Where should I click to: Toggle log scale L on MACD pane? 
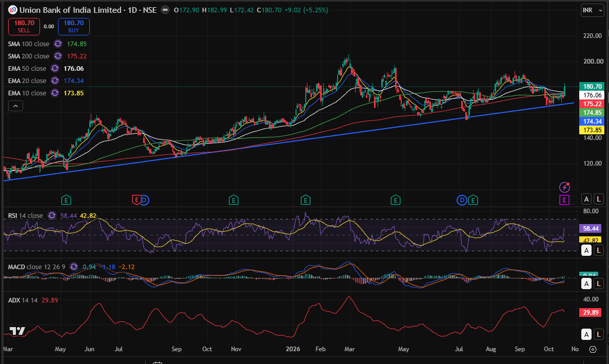pos(599,284)
